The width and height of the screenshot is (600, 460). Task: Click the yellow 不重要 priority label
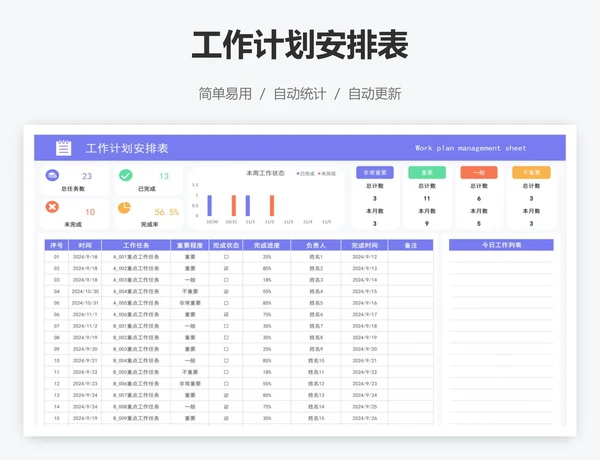pos(531,172)
